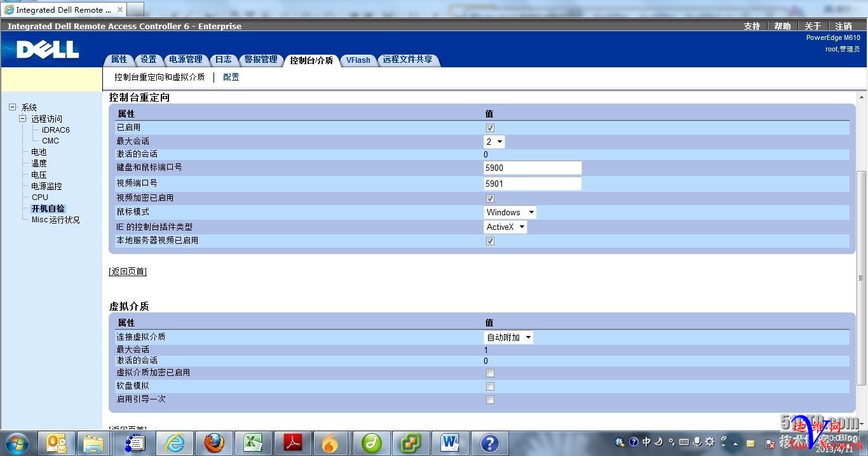Screen dimensions: 868x456
Task: Click the 键盘和鼠标端口号 field showing 5900
Action: [532, 168]
